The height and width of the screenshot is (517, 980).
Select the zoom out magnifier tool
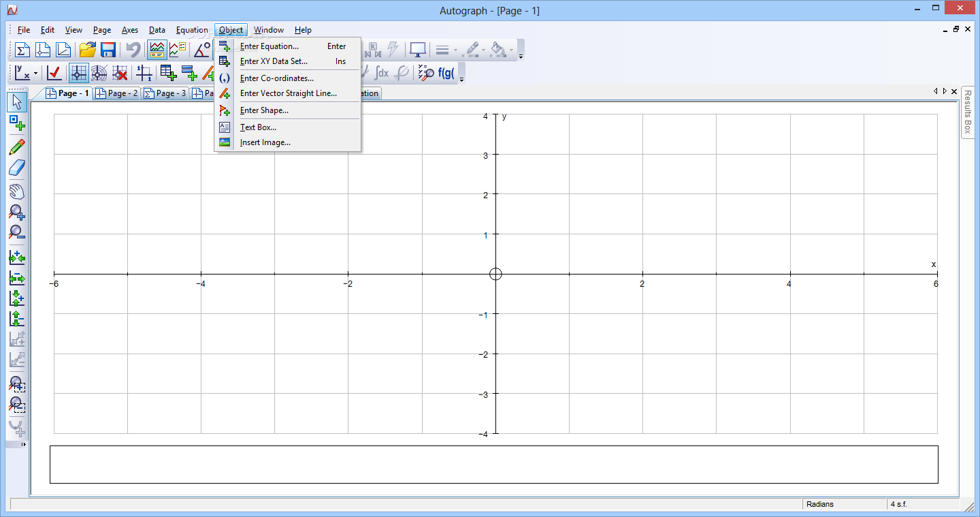[x=17, y=232]
